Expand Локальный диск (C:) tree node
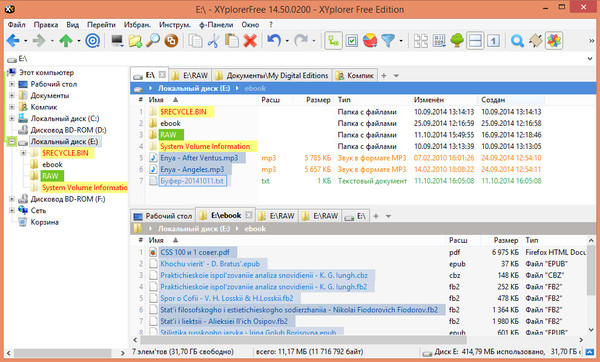The height and width of the screenshot is (362, 600). point(11,118)
